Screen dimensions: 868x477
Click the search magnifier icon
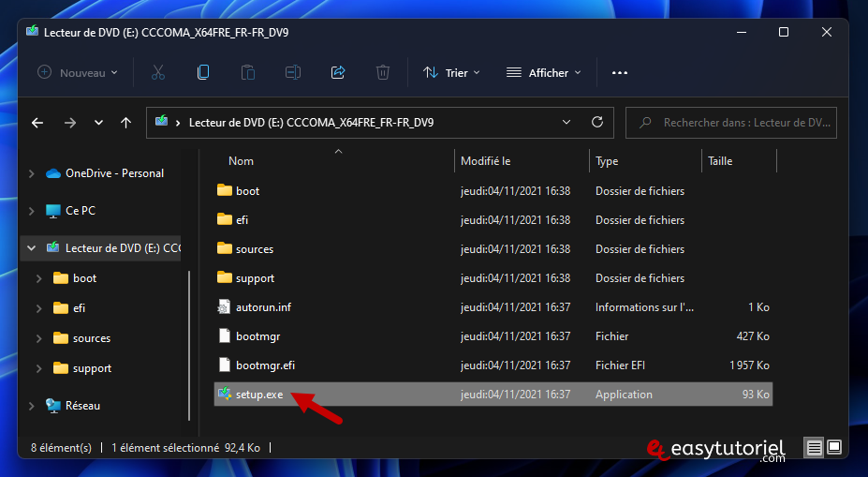[x=645, y=123]
